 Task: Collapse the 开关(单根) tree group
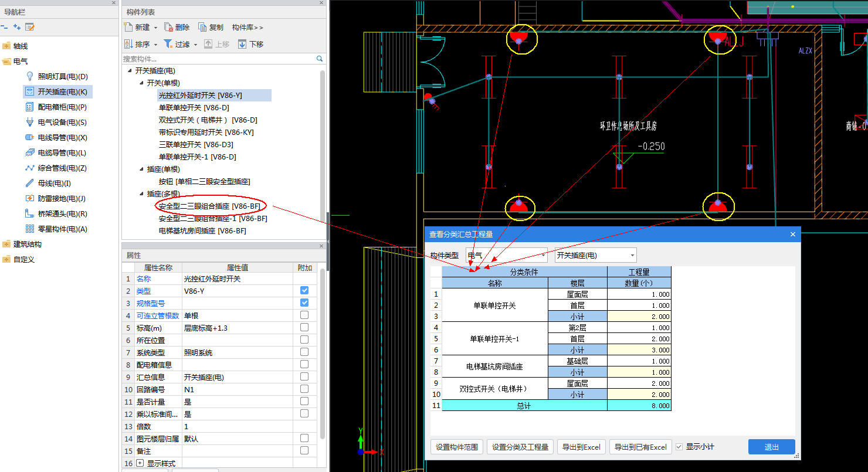pos(141,83)
